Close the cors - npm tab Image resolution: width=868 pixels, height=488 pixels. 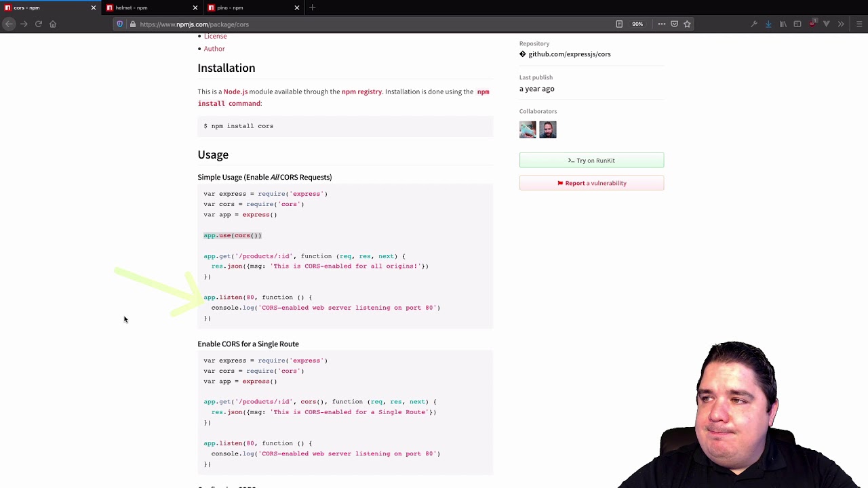click(94, 7)
